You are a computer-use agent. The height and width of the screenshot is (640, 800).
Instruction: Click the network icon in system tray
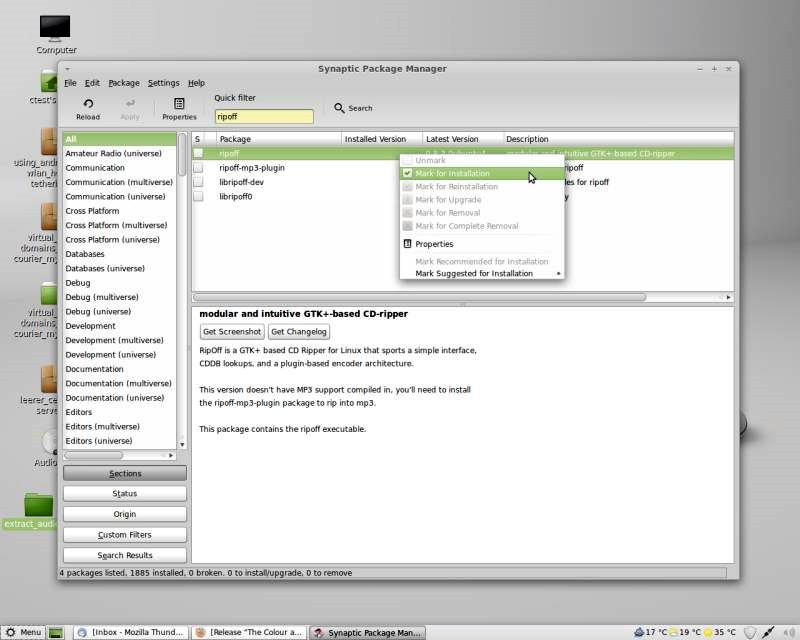tap(768, 633)
